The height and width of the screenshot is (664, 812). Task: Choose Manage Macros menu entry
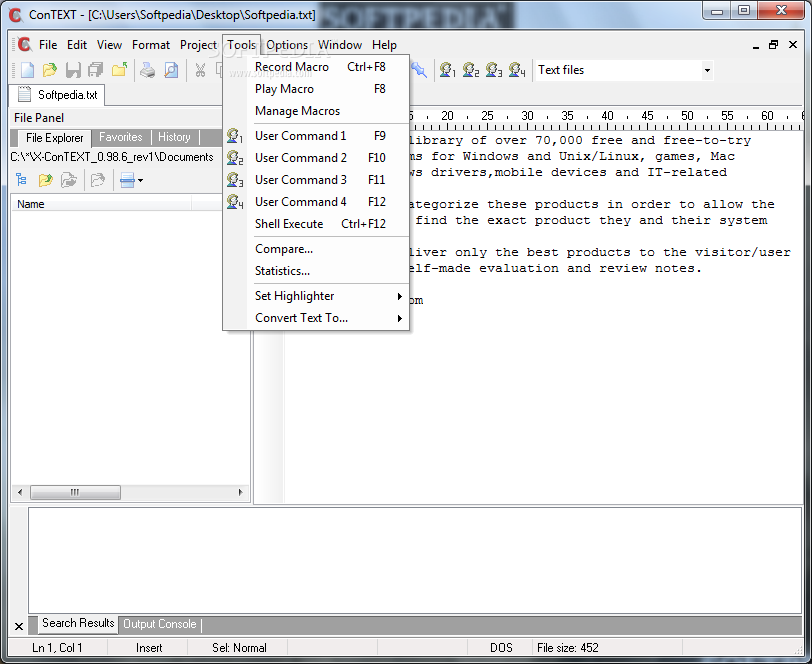tap(316, 111)
